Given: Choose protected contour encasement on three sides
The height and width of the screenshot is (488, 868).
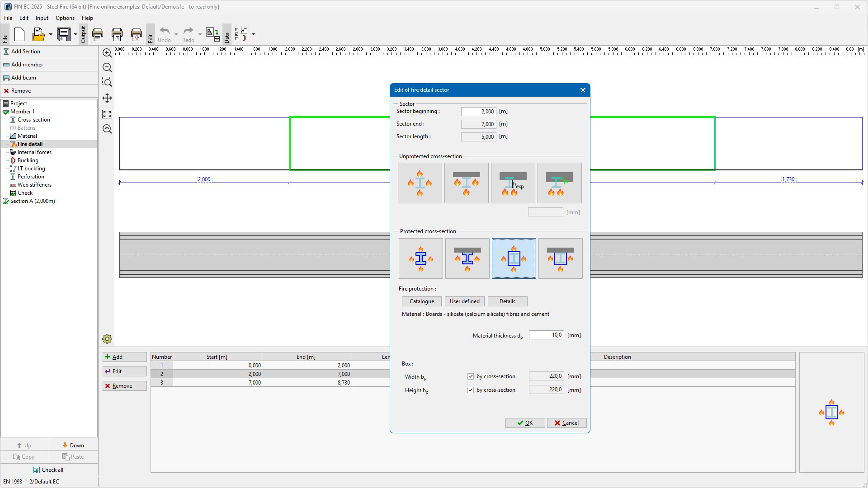Looking at the screenshot, I should click(467, 258).
